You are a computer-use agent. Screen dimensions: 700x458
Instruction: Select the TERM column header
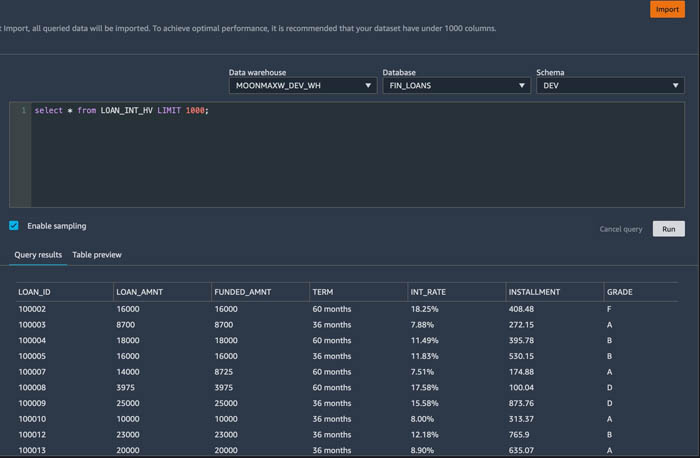[322, 292]
